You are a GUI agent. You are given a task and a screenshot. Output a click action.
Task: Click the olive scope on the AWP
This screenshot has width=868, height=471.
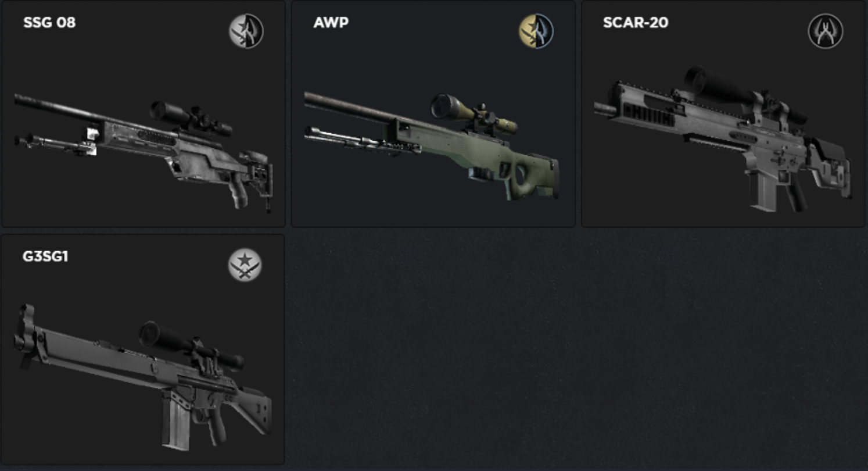[x=474, y=113]
